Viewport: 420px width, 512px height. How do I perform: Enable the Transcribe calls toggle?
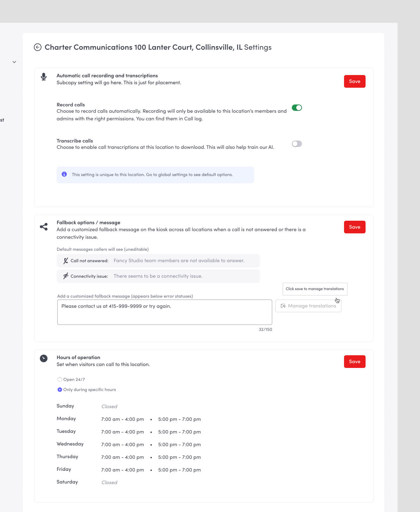297,144
